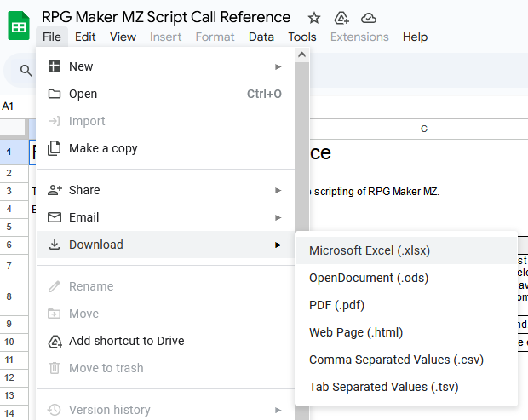Click the Google Sheets home logo
The width and height of the screenshot is (528, 420).
pos(19,26)
